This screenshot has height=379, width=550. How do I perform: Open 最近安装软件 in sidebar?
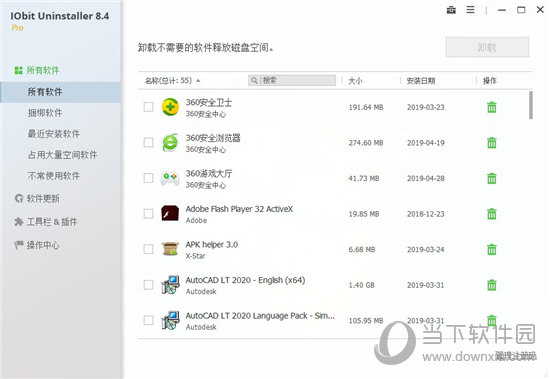pyautogui.click(x=53, y=134)
